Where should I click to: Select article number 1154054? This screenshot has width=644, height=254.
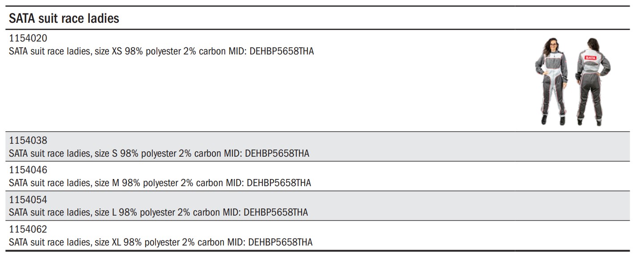pos(28,200)
